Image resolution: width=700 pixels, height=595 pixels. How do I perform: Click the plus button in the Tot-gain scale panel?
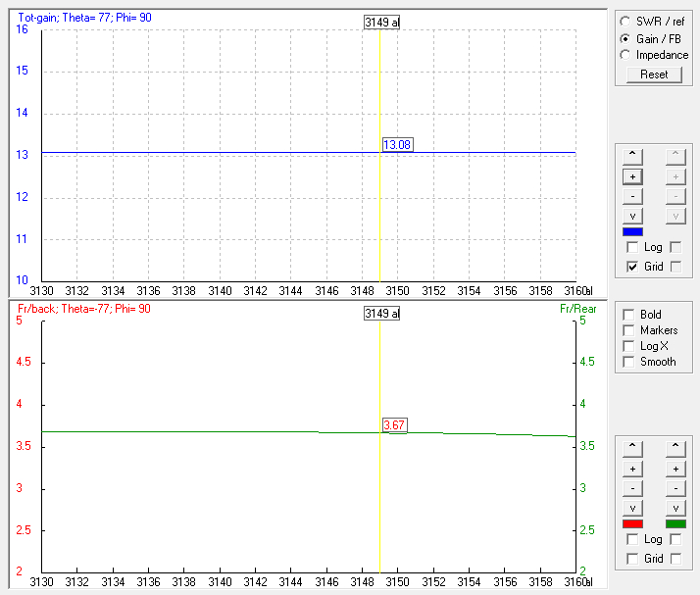tap(633, 176)
